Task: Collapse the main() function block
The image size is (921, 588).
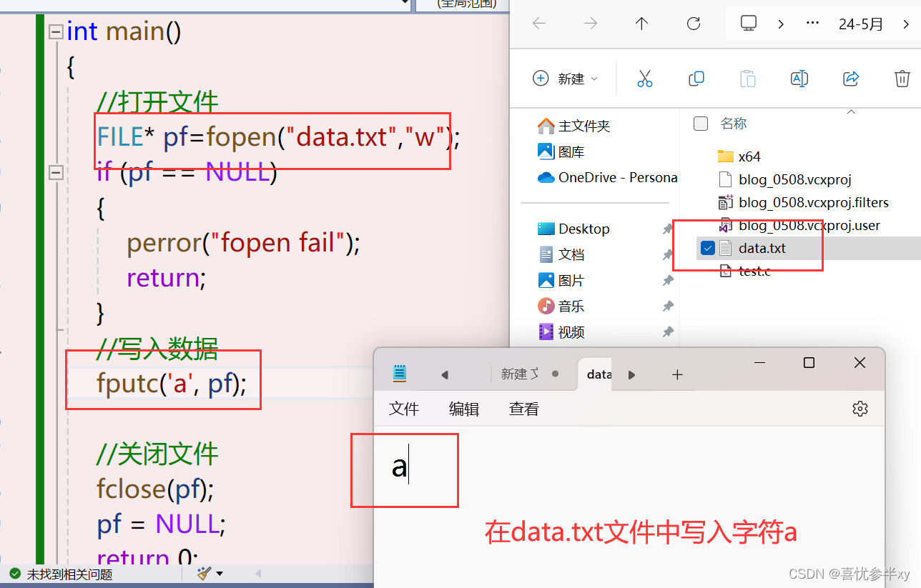Action: tap(55, 32)
